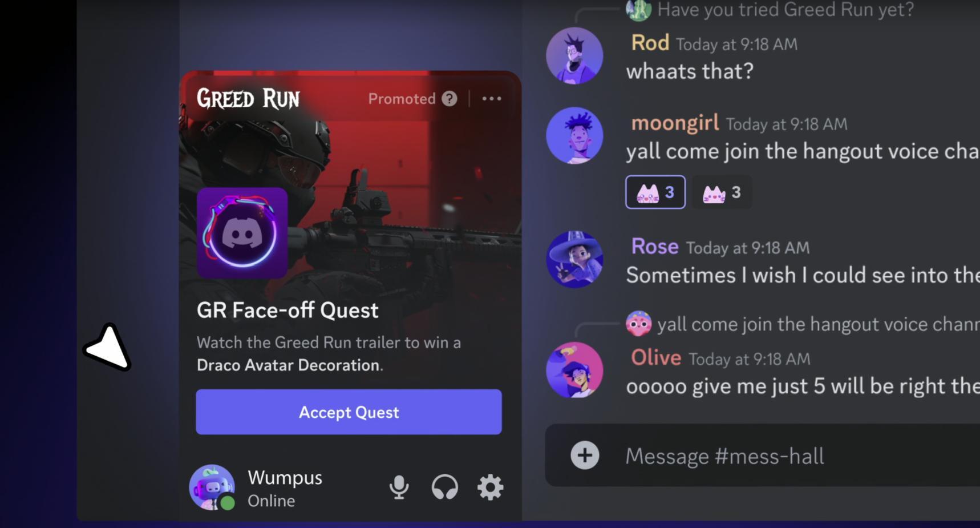980x528 pixels.
Task: Toggle the highlighted cat emoji reaction
Action: 655,192
